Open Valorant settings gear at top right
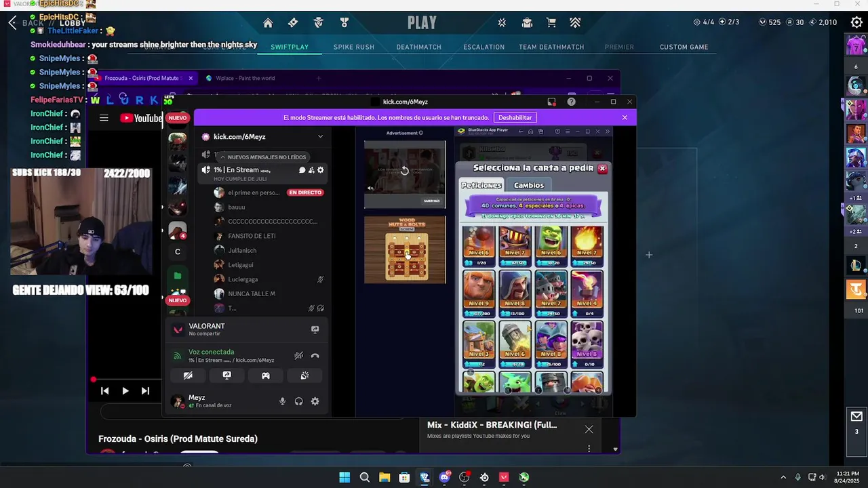 click(856, 22)
